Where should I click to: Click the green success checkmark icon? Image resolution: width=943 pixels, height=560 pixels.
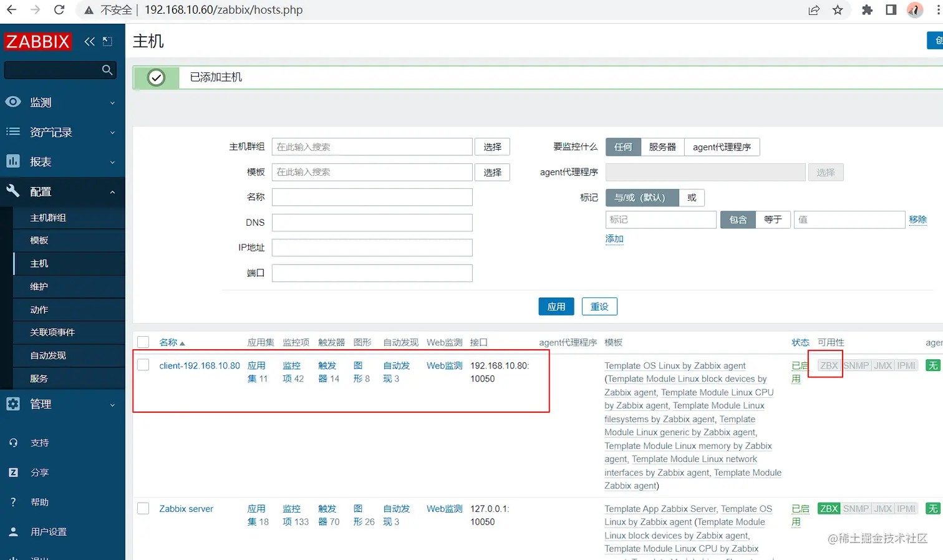click(156, 77)
